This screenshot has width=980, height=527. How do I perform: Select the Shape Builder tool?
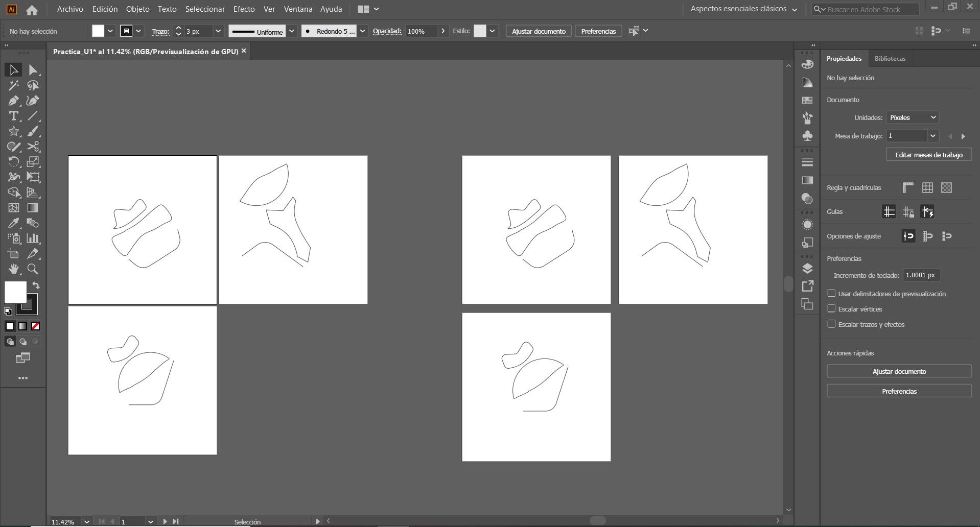13,193
